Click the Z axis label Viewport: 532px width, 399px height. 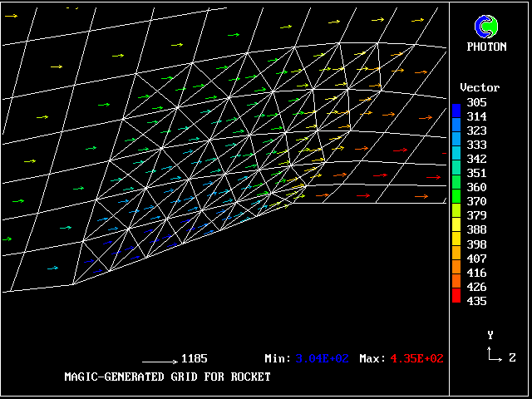512,357
